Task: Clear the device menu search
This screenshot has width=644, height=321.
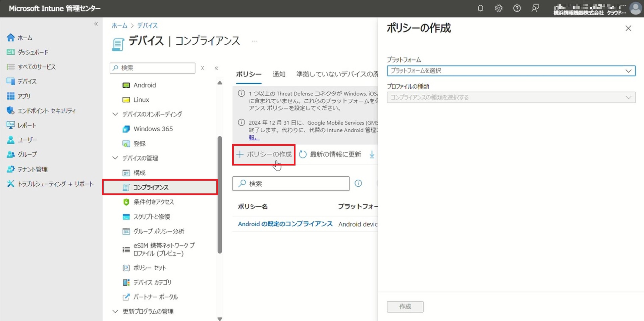Action: coord(203,68)
